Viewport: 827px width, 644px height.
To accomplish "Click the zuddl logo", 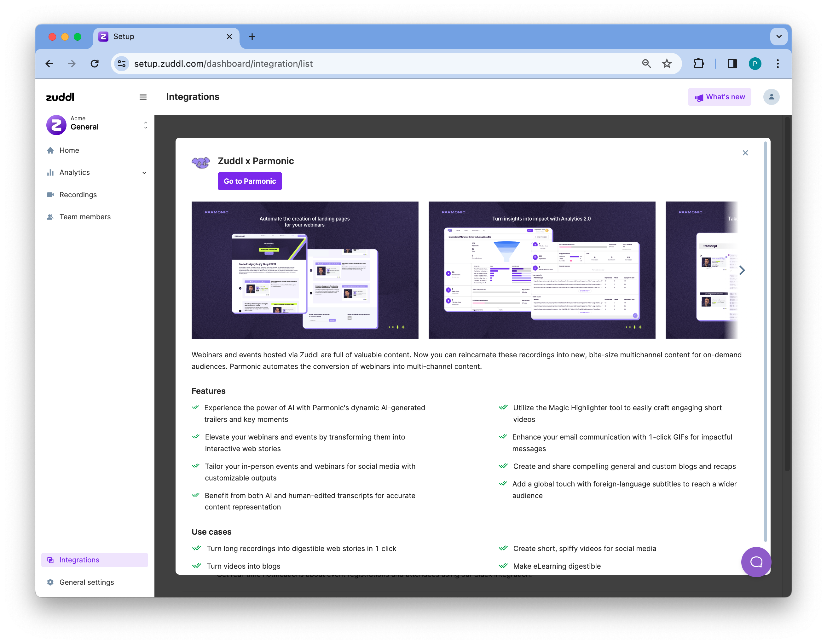I will pyautogui.click(x=60, y=97).
